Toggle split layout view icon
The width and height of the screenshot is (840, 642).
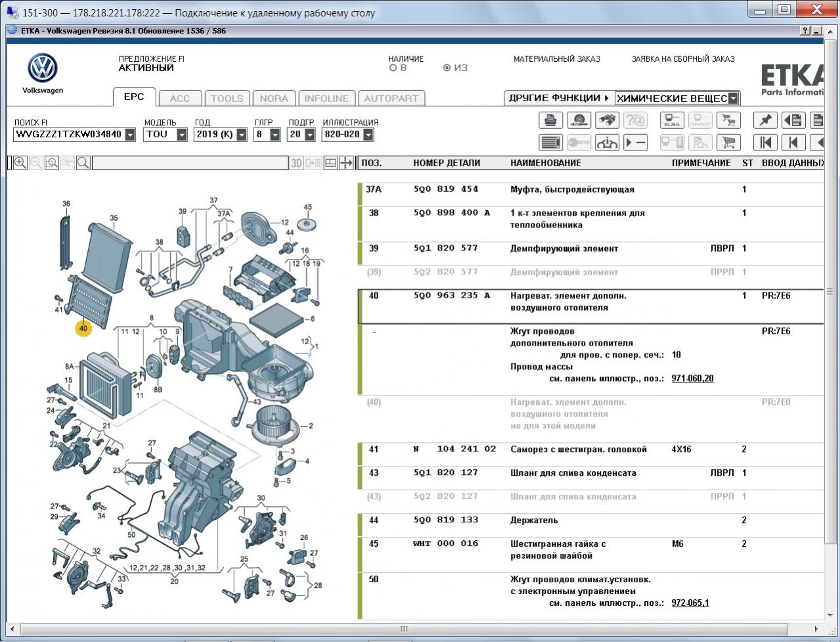pos(331,163)
